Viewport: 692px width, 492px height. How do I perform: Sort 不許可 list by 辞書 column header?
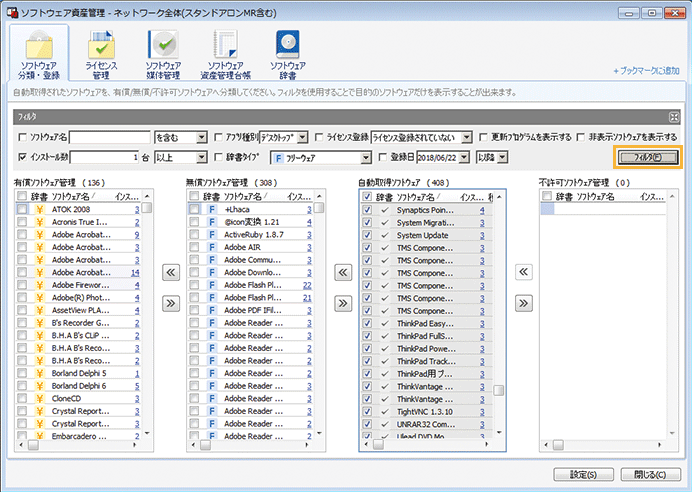[564, 197]
